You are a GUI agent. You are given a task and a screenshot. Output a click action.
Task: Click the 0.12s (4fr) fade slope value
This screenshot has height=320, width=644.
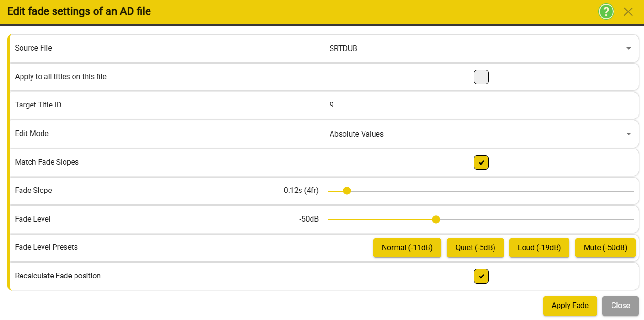(x=301, y=191)
